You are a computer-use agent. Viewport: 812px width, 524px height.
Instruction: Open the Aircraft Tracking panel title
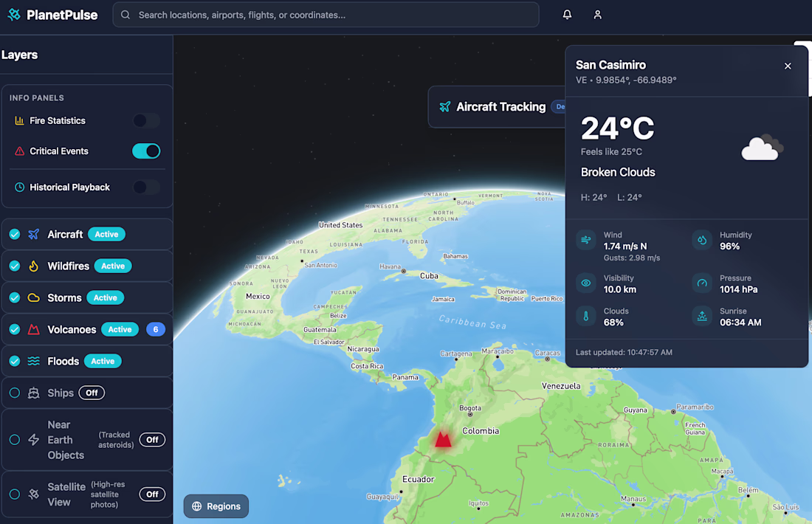click(x=500, y=107)
